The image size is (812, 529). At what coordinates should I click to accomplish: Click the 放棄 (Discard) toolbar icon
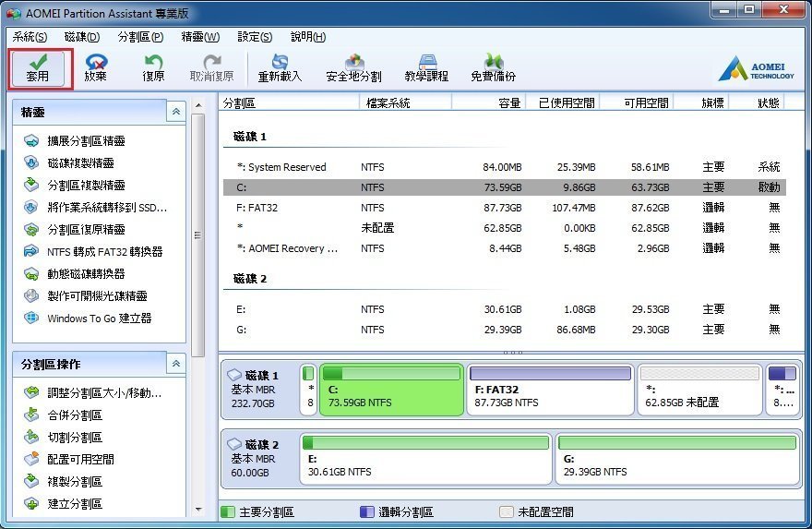pyautogui.click(x=96, y=68)
